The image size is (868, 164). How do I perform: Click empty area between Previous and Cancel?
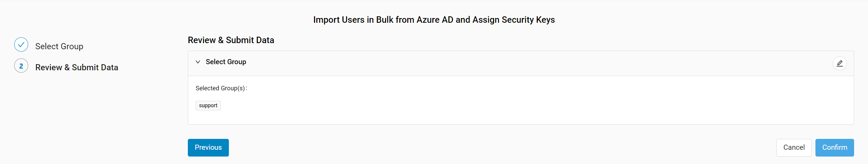click(x=502, y=148)
